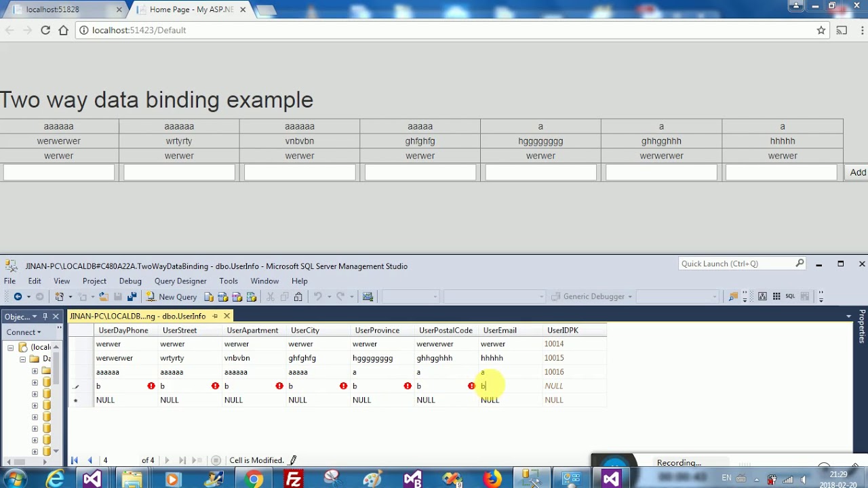Viewport: 868px width, 488px height.
Task: Open the Query Designer menu
Action: point(180,281)
